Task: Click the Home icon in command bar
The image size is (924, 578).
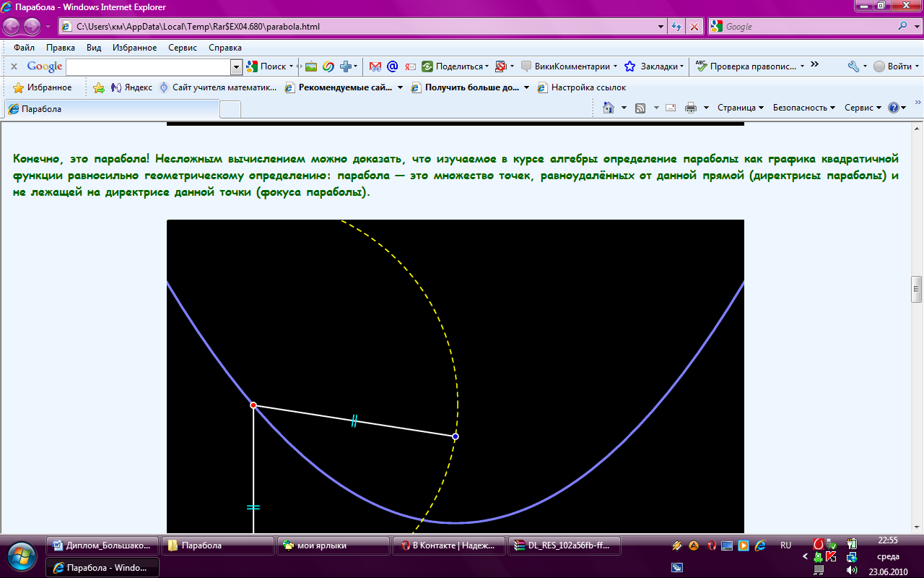Action: (x=609, y=108)
